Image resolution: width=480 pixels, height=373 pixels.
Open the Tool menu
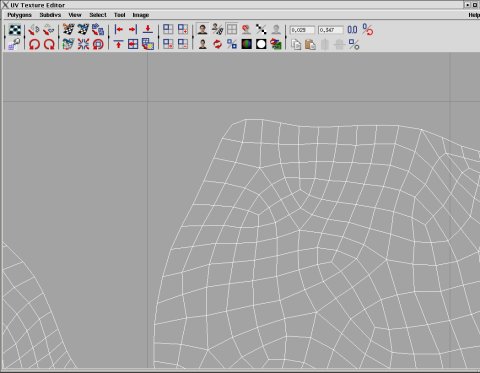[x=119, y=15]
